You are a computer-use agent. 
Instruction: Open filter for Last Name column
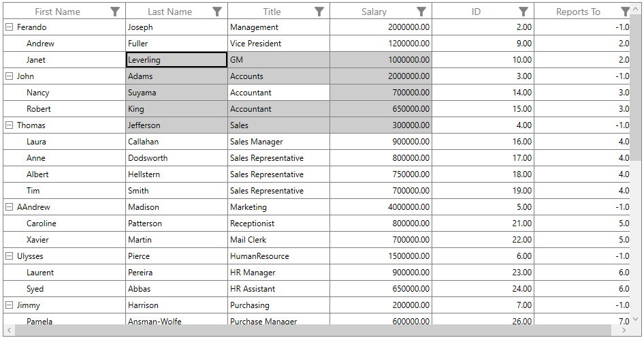pos(217,12)
